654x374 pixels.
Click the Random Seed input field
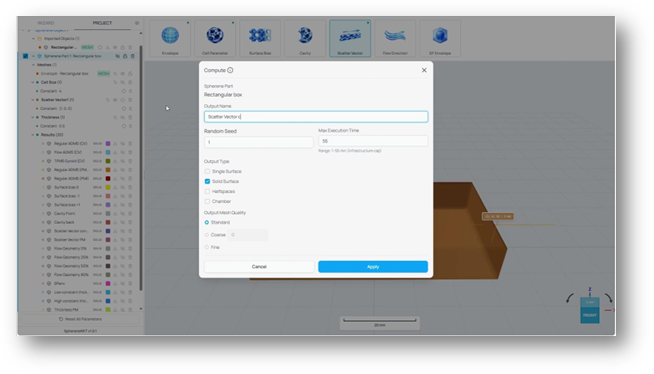pos(259,142)
